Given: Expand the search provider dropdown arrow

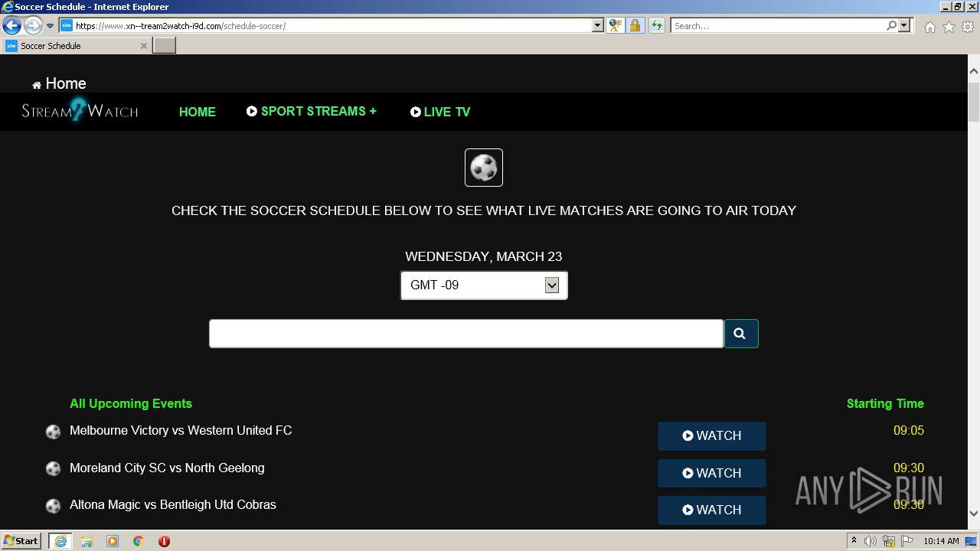Looking at the screenshot, I should tap(904, 26).
